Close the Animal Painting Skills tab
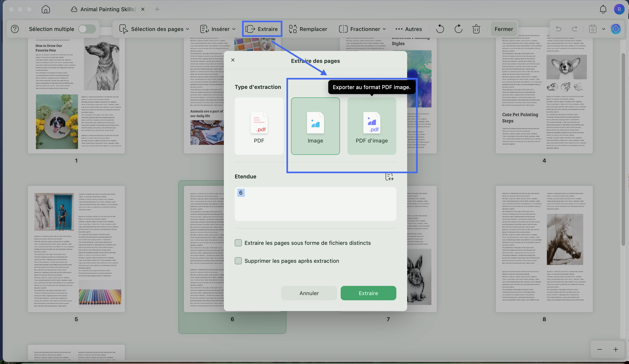Screen dimensions: 629x364 (x=143, y=9)
